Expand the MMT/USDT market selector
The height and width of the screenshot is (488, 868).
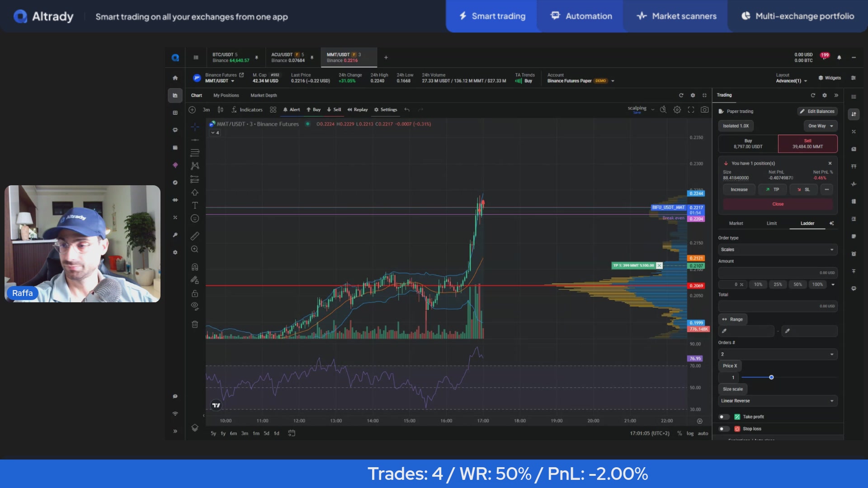click(x=220, y=81)
